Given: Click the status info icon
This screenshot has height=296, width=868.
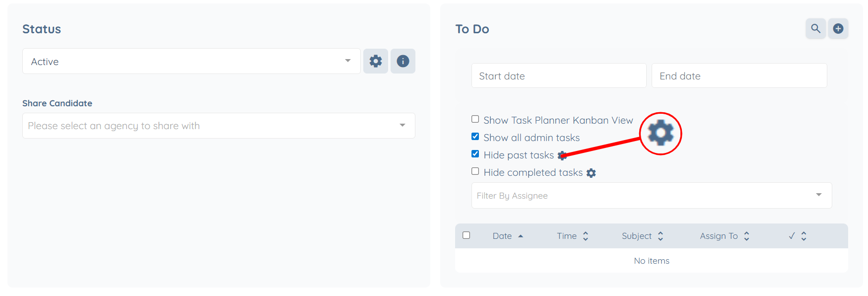Looking at the screenshot, I should tap(402, 61).
